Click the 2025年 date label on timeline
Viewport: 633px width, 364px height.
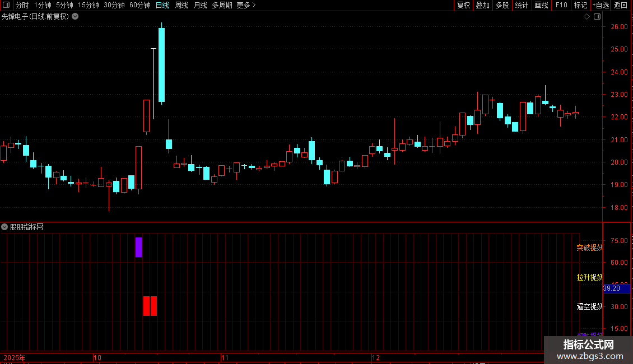15,357
